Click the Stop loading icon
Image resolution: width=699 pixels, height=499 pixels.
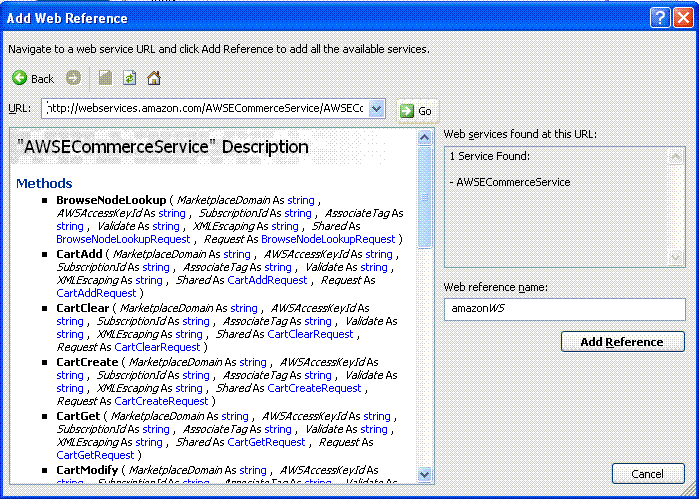click(105, 78)
